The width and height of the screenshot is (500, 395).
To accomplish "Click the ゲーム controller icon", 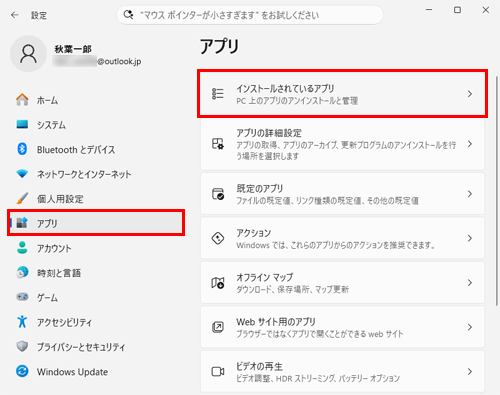I will point(22,297).
